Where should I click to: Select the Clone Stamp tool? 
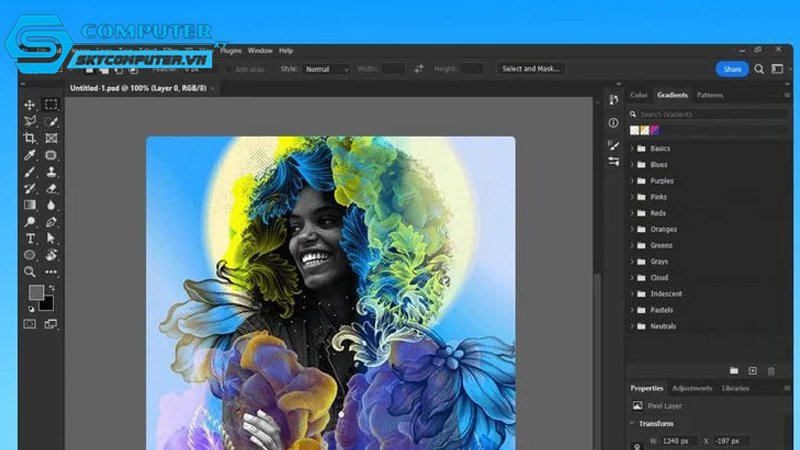[x=51, y=172]
